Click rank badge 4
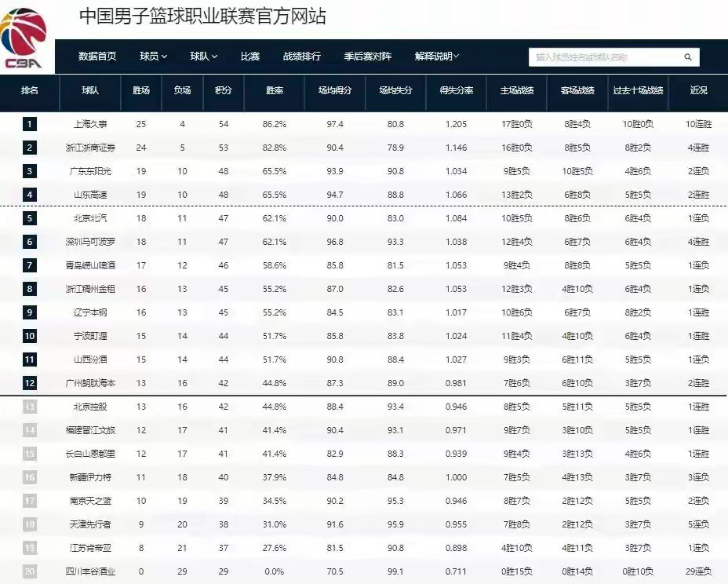728x584 pixels. pos(29,195)
